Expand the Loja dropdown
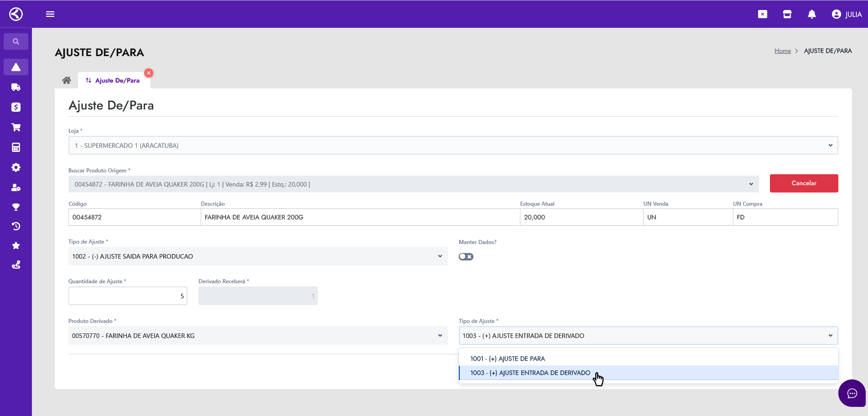 (452, 146)
